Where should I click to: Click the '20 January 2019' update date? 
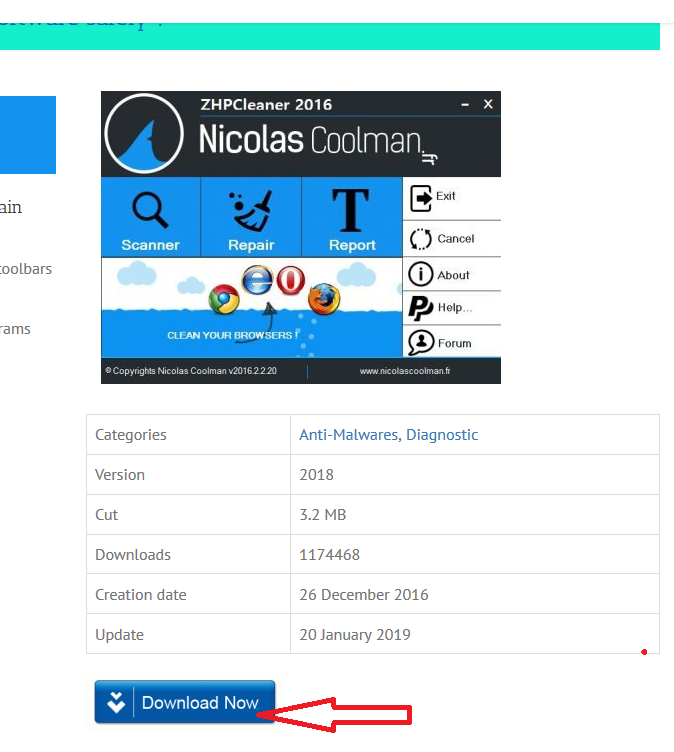click(x=355, y=634)
